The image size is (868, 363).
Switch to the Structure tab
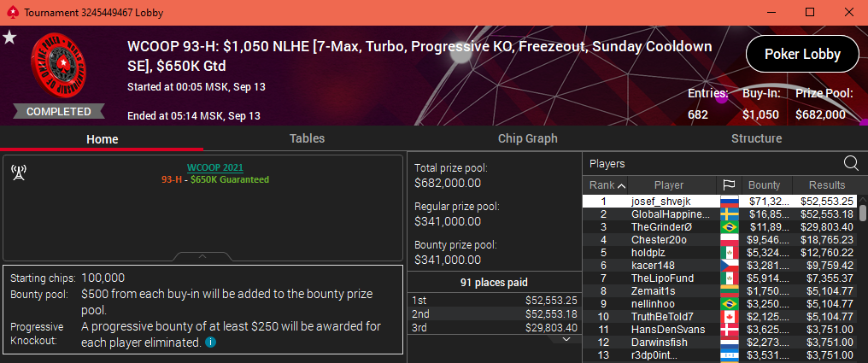pos(756,138)
